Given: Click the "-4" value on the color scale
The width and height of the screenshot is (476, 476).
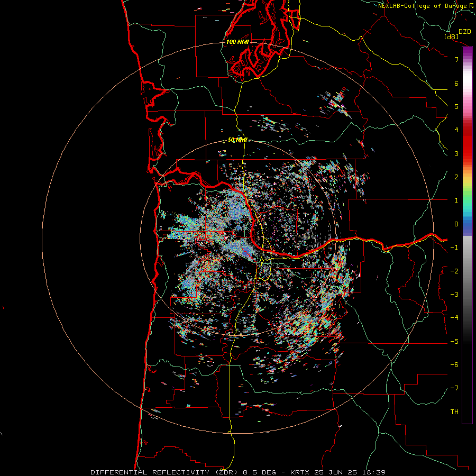Looking at the screenshot, I should [454, 318].
